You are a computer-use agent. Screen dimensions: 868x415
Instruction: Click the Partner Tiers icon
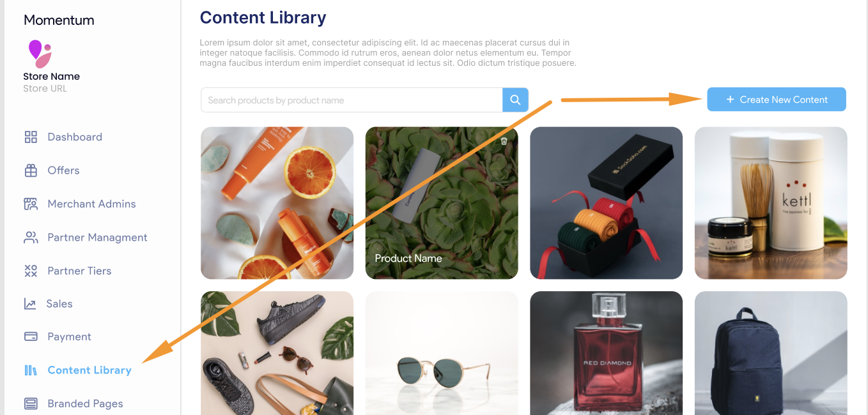31,271
